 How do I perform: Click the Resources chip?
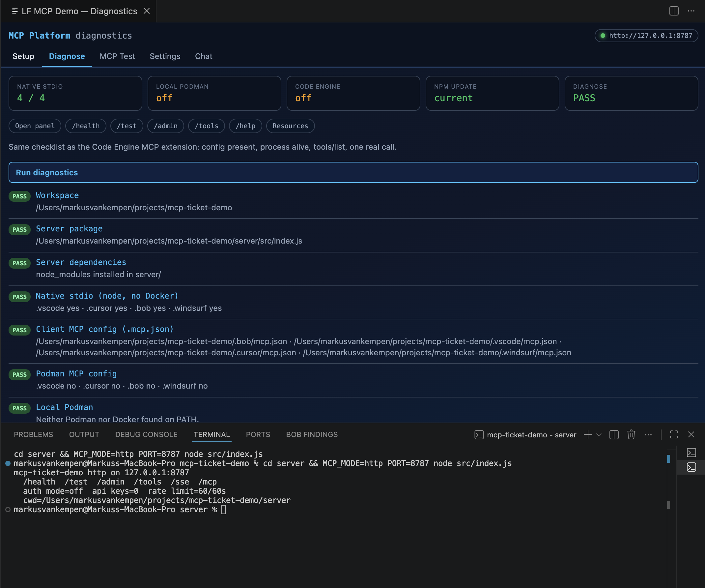pyautogui.click(x=290, y=126)
